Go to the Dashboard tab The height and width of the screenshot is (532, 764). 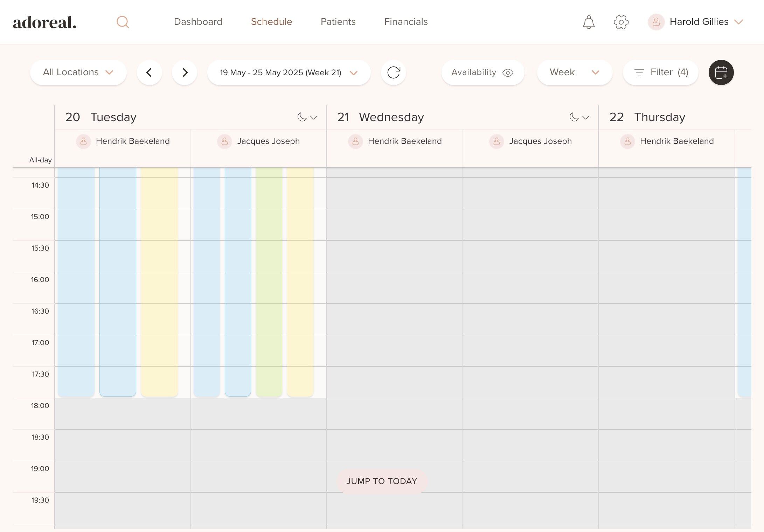coord(198,22)
